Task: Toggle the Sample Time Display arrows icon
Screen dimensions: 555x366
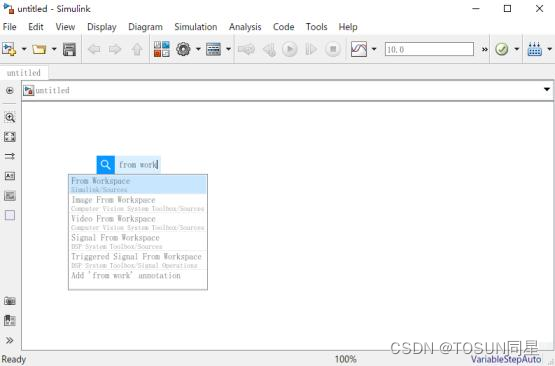Action: tap(10, 156)
